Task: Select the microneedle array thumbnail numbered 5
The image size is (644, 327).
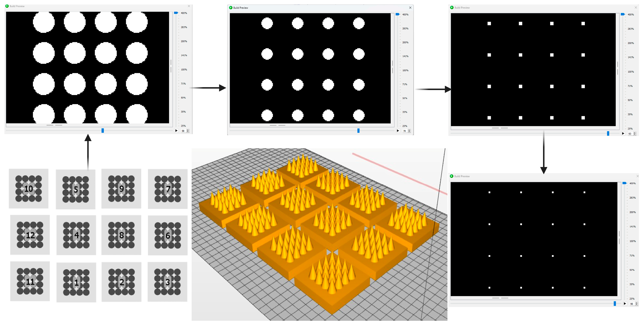Action: tap(76, 189)
